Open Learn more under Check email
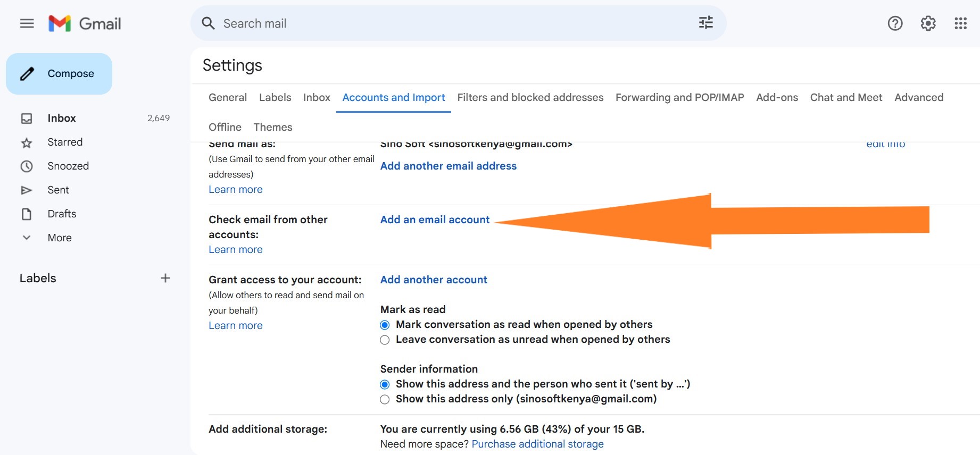980x455 pixels. click(236, 249)
